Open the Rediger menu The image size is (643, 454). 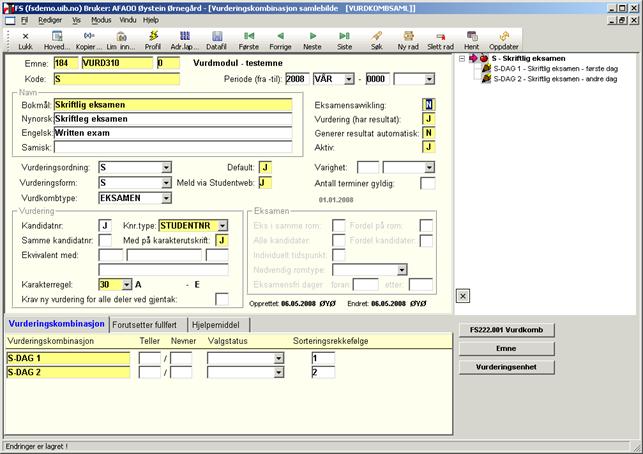[x=49, y=19]
